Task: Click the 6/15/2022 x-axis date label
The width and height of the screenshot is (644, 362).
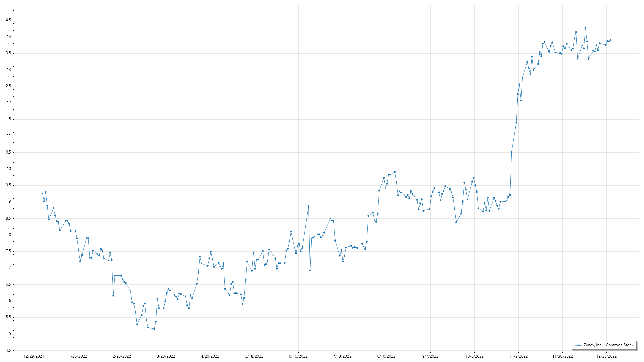Action: [x=298, y=356]
